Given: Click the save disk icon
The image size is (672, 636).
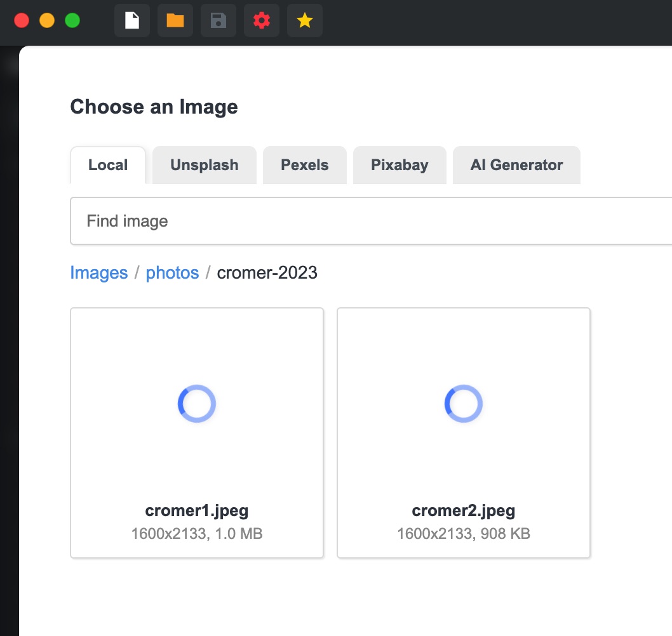Looking at the screenshot, I should pyautogui.click(x=218, y=21).
